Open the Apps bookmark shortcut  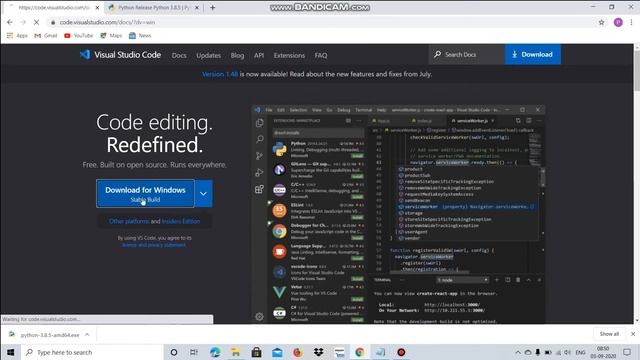[x=17, y=36]
